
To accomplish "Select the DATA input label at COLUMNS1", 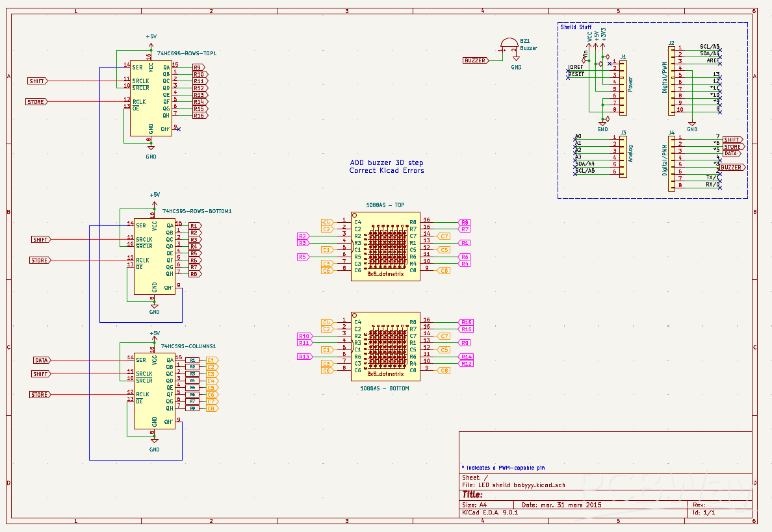I will coord(42,360).
